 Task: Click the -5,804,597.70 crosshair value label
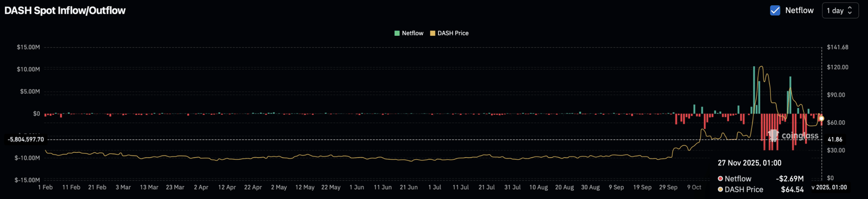click(x=25, y=140)
